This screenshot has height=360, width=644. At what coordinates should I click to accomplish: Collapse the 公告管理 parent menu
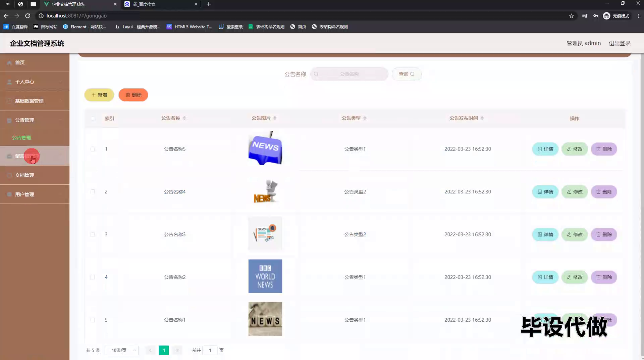[x=35, y=120]
